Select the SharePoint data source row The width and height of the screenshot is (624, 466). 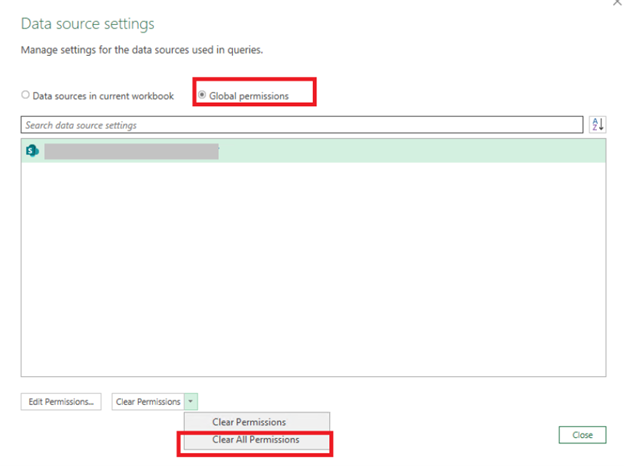[x=313, y=151]
